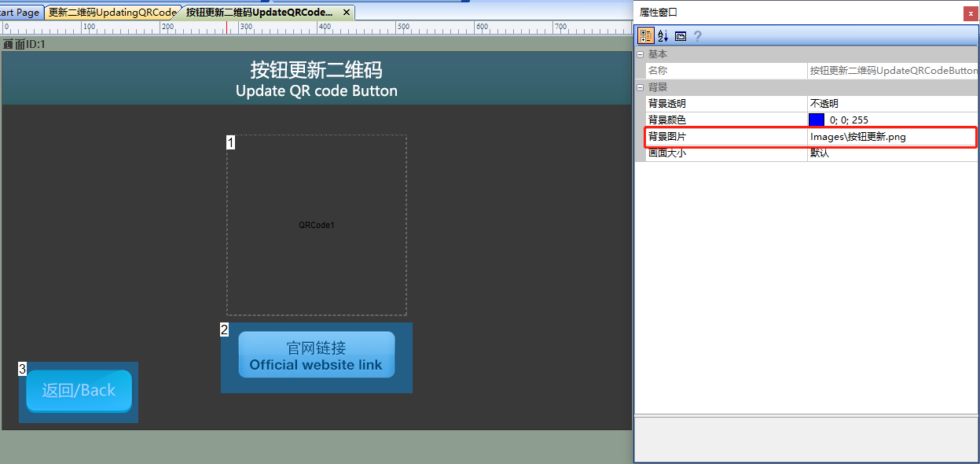This screenshot has height=464, width=980.
Task: Click the Update QR code Button title text
Action: coord(317,90)
